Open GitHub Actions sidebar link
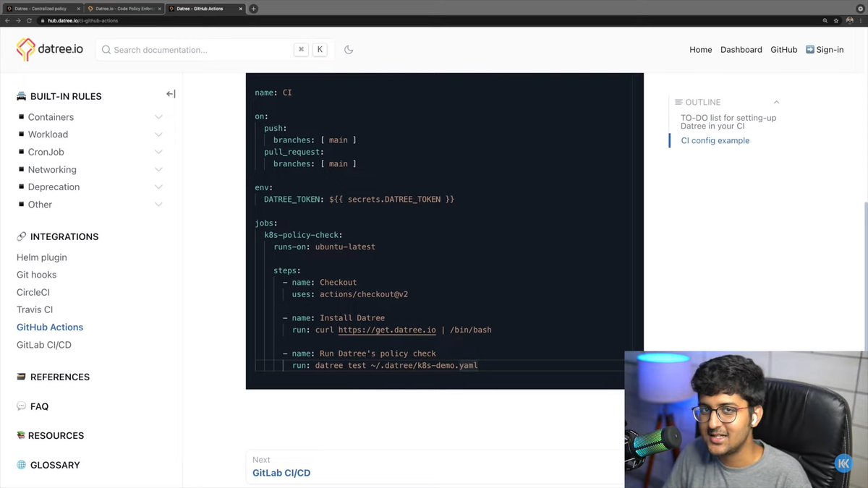This screenshot has height=488, width=868. pos(50,328)
